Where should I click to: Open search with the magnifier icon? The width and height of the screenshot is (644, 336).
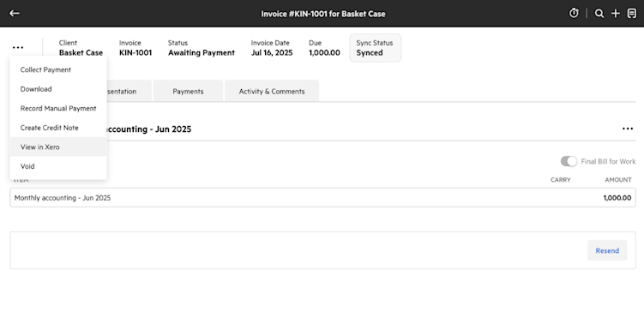[x=599, y=14]
